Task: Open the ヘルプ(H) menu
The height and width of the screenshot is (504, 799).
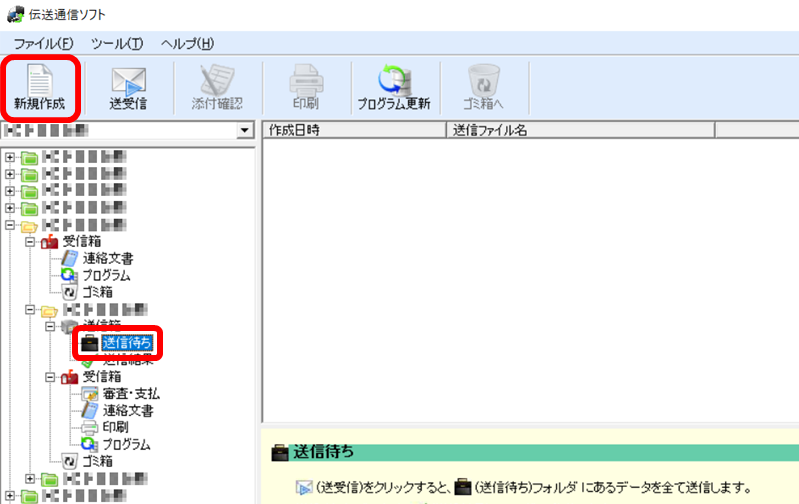Action: point(188,43)
